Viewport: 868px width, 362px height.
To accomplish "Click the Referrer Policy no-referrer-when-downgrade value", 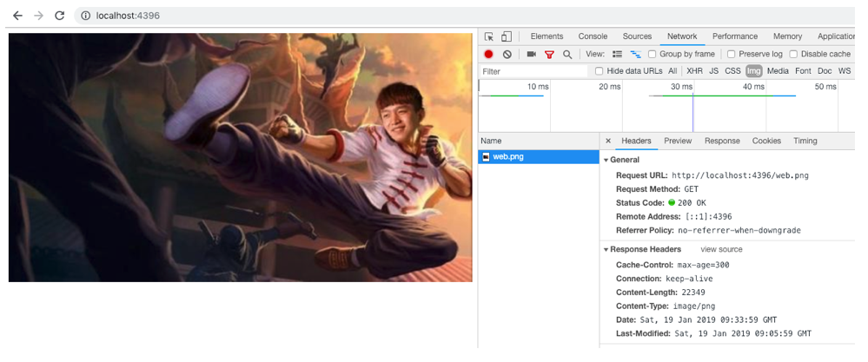I will 739,230.
